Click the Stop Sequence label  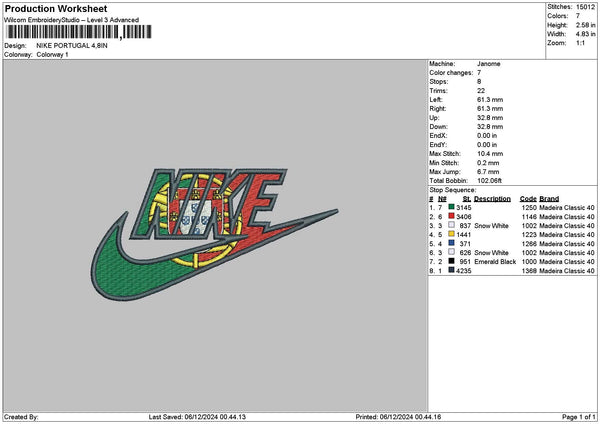tap(453, 190)
